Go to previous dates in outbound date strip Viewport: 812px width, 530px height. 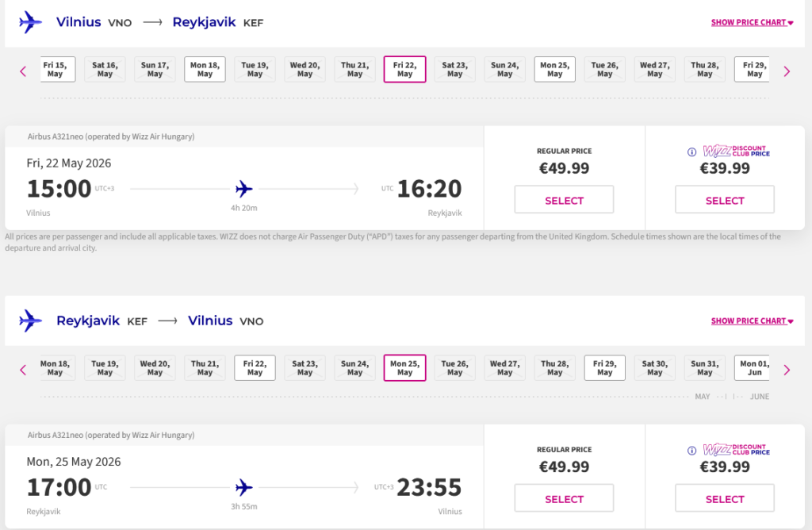pos(23,71)
